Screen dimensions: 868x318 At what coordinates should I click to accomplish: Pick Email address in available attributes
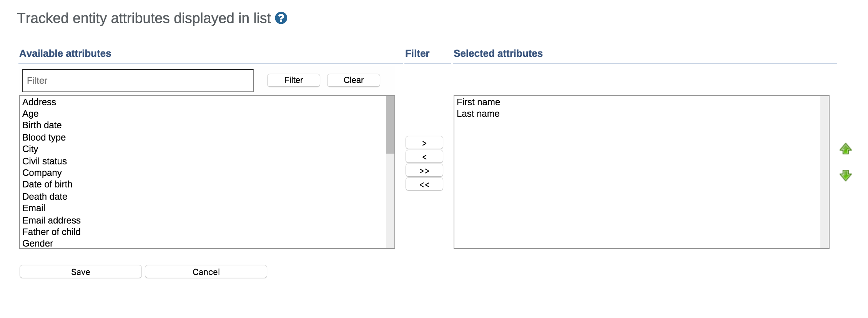point(52,220)
